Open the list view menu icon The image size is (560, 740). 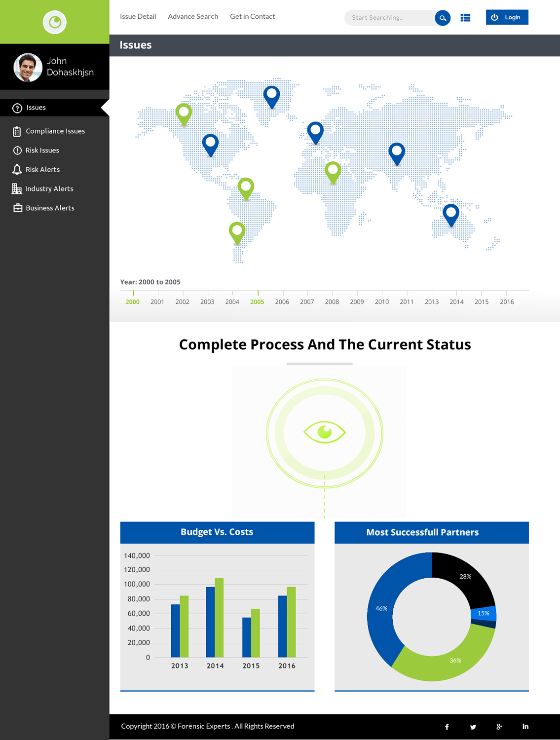(465, 18)
